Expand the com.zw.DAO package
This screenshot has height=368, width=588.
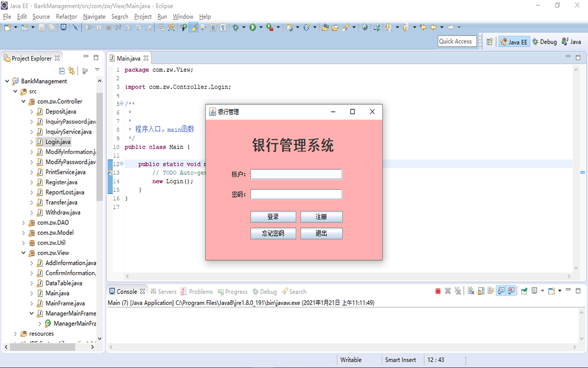pos(23,222)
